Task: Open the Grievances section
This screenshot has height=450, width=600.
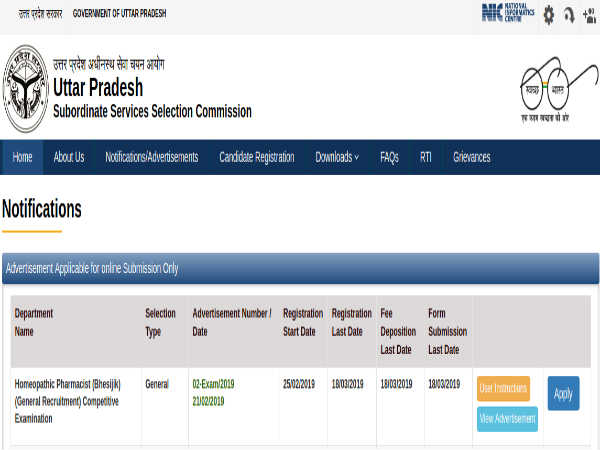Action: click(472, 157)
